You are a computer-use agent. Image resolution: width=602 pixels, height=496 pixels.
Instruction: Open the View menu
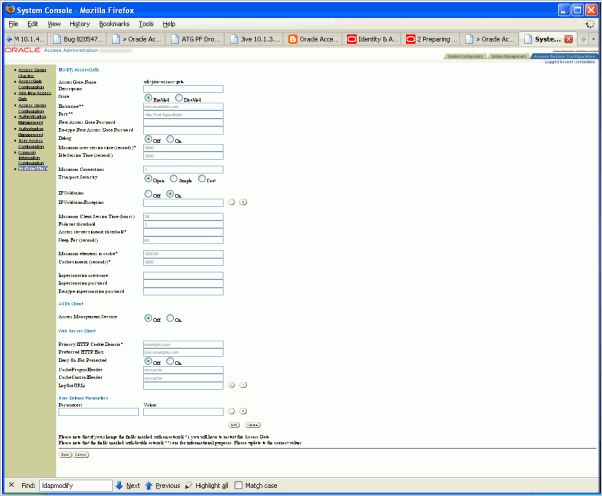click(x=54, y=24)
